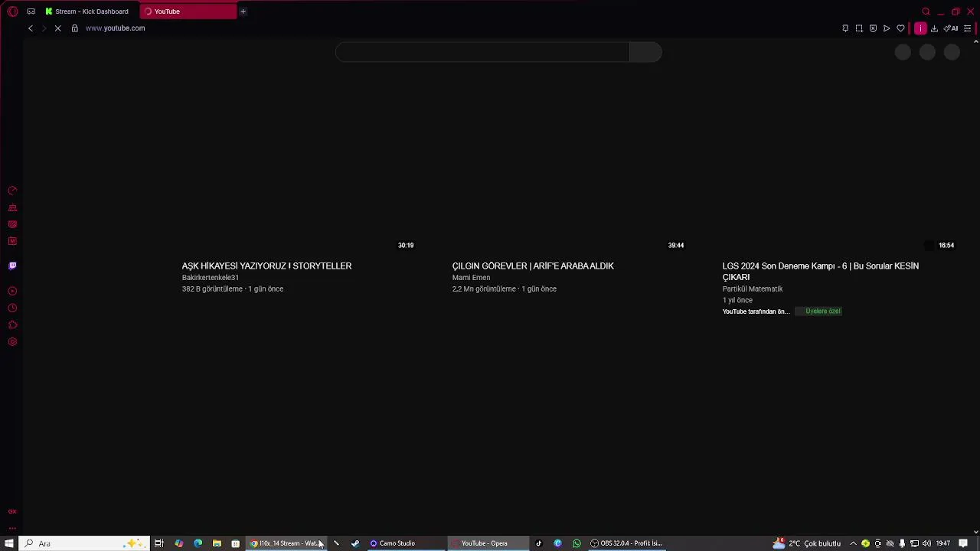The width and height of the screenshot is (980, 551).
Task: Expand hidden system tray icons chevron
Action: pos(853,543)
